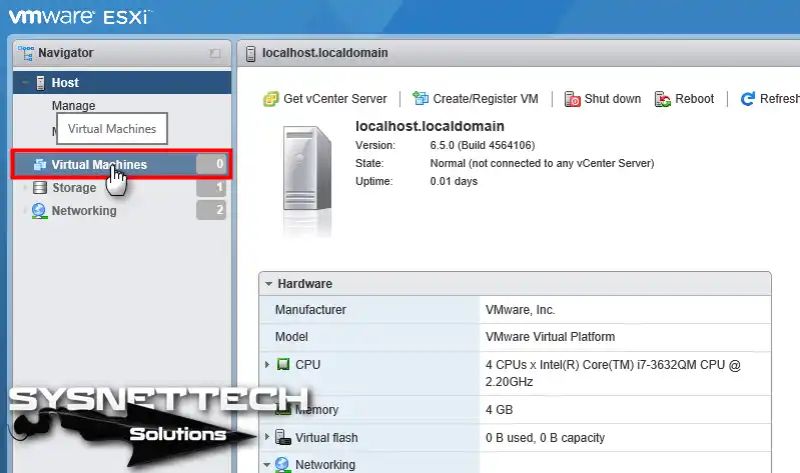The width and height of the screenshot is (800, 473).
Task: Click the Reboot host icon
Action: click(662, 99)
